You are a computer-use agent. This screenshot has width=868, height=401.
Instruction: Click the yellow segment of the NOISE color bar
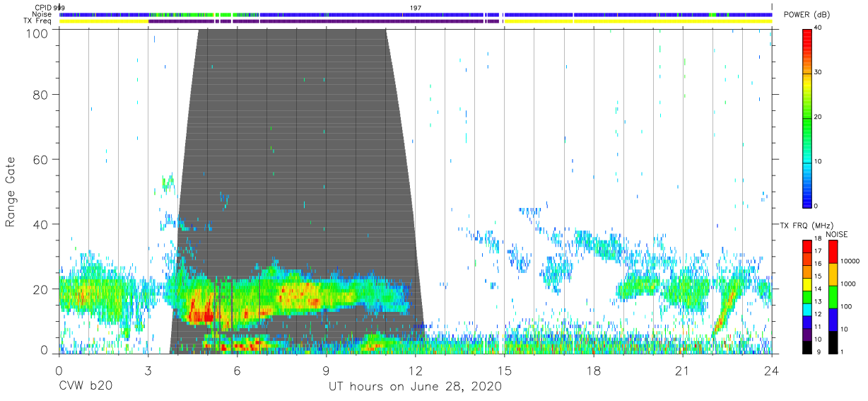click(x=834, y=273)
